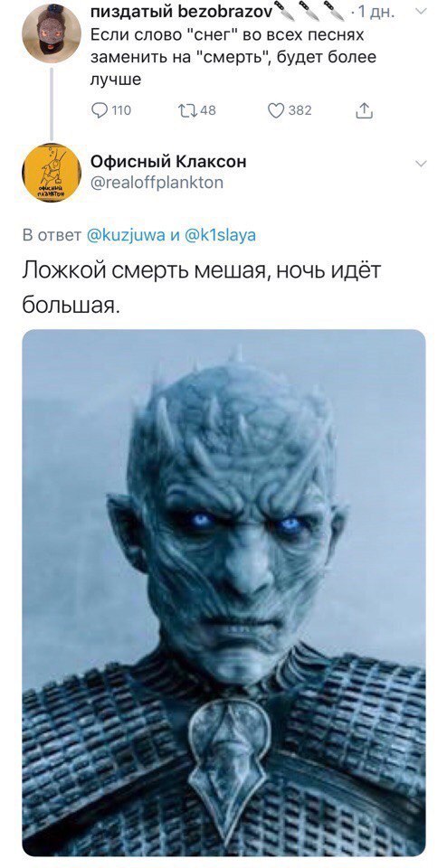Image resolution: width=447 pixels, height=868 pixels.
Task: Open the @realoffplankton handle
Action: coord(157,182)
